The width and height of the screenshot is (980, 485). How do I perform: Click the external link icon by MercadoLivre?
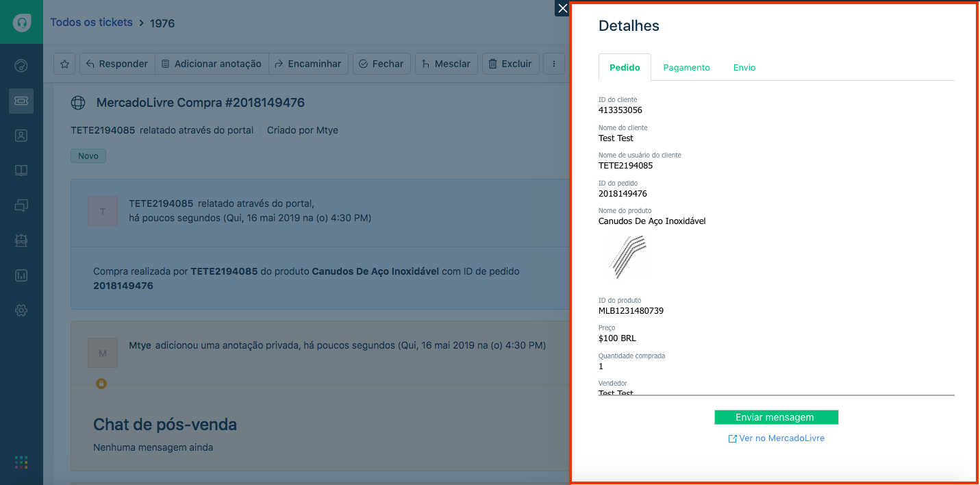(x=732, y=438)
